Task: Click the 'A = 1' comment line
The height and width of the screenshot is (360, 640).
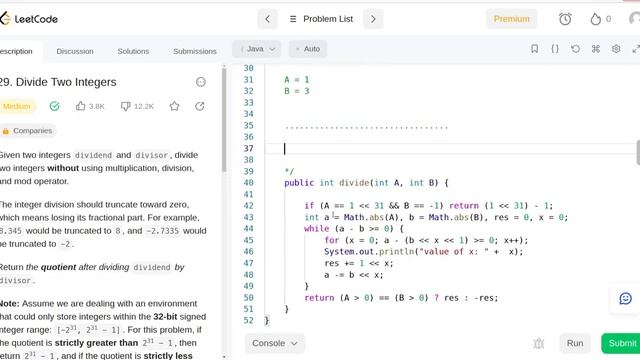Action: [x=297, y=80]
